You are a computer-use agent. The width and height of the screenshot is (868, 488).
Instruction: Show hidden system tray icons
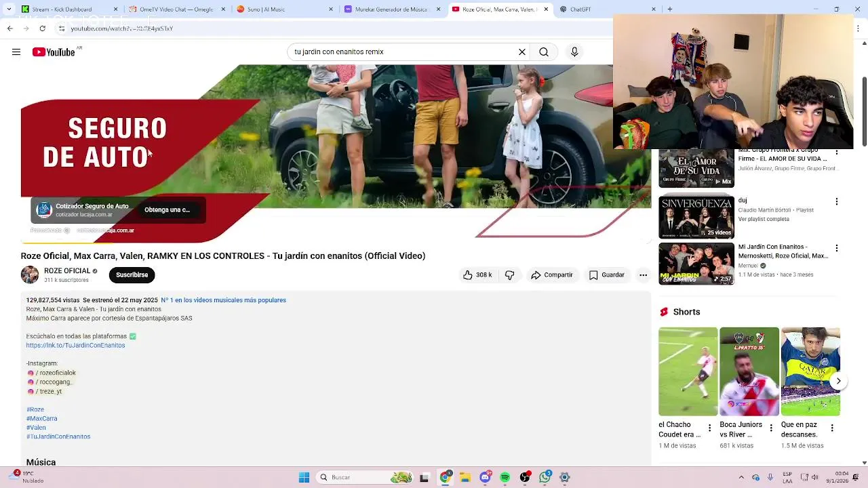pos(741,478)
